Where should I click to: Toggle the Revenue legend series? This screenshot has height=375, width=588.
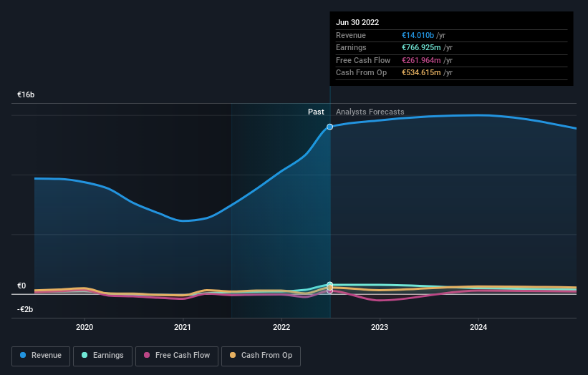(41, 356)
